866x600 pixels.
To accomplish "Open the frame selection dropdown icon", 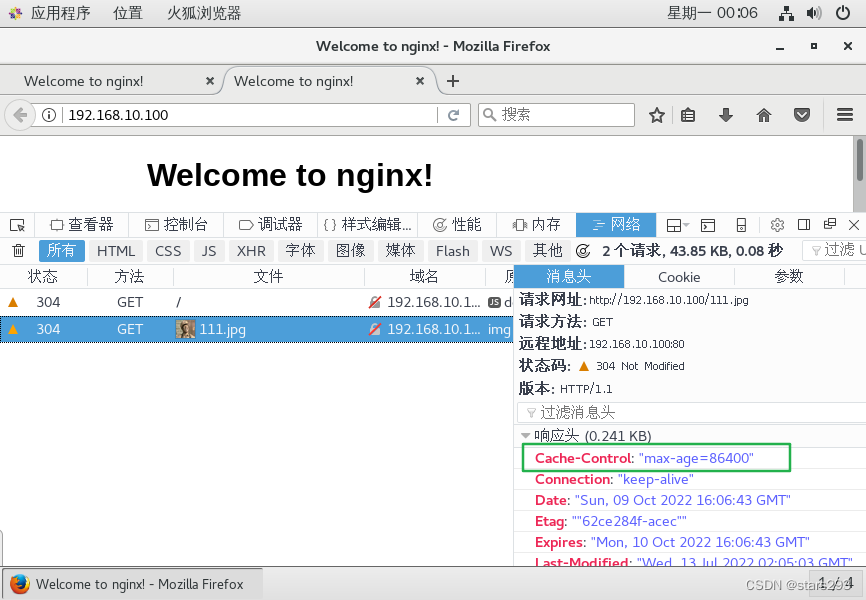I will coord(678,225).
